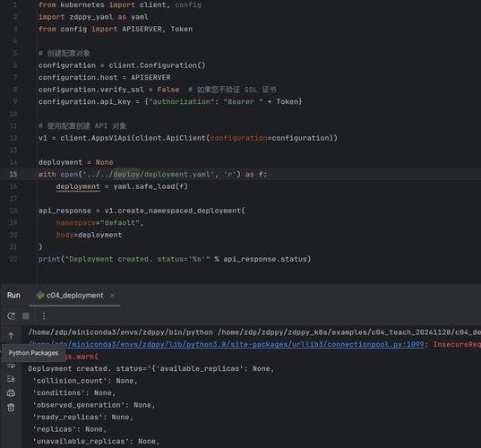481x448 pixels.
Task: Click 'create_namespaced_deployment' method call
Action: point(179,211)
